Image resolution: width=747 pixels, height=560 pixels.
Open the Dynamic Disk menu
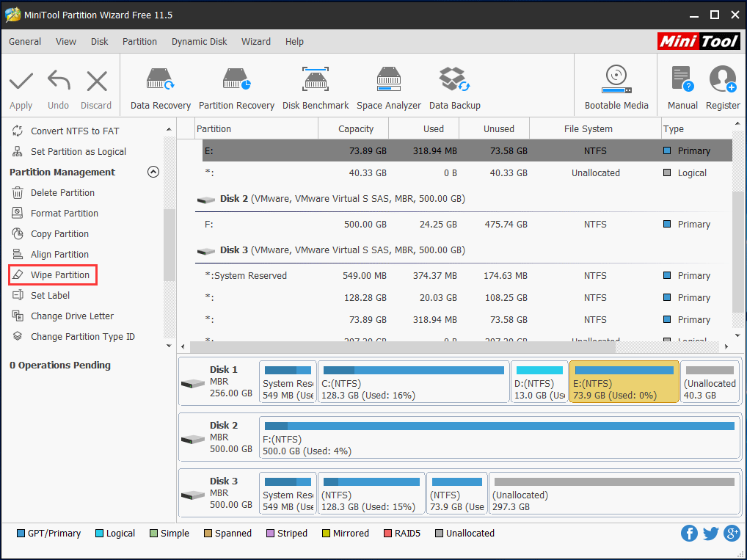(199, 42)
